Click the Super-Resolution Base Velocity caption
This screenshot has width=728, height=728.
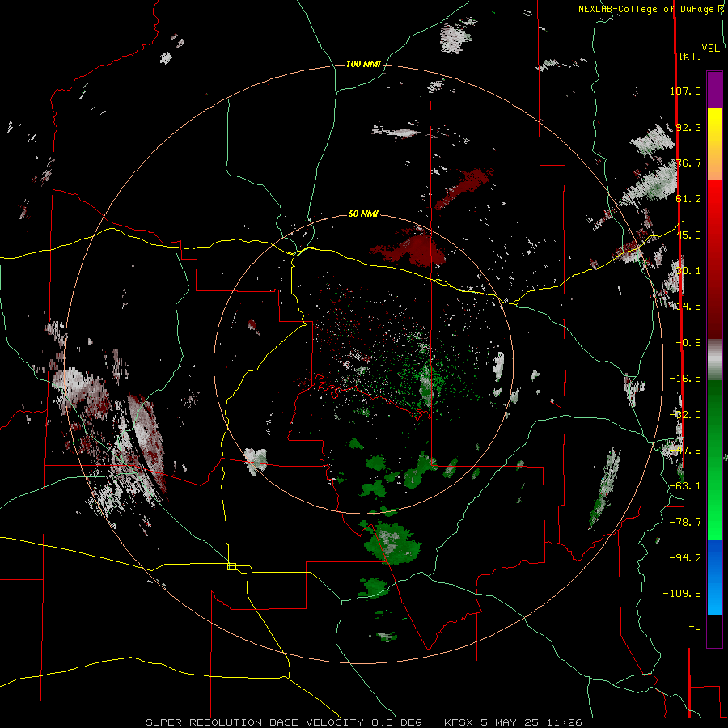pos(363,722)
